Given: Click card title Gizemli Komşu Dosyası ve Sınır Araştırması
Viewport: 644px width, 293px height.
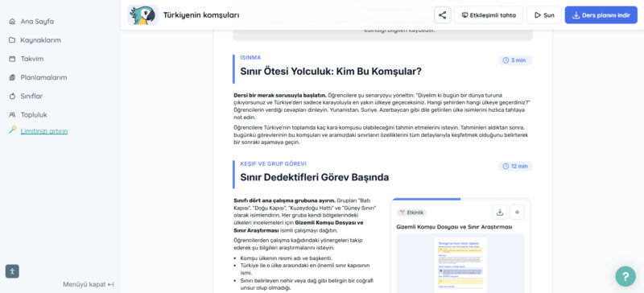Looking at the screenshot, I should (x=454, y=227).
